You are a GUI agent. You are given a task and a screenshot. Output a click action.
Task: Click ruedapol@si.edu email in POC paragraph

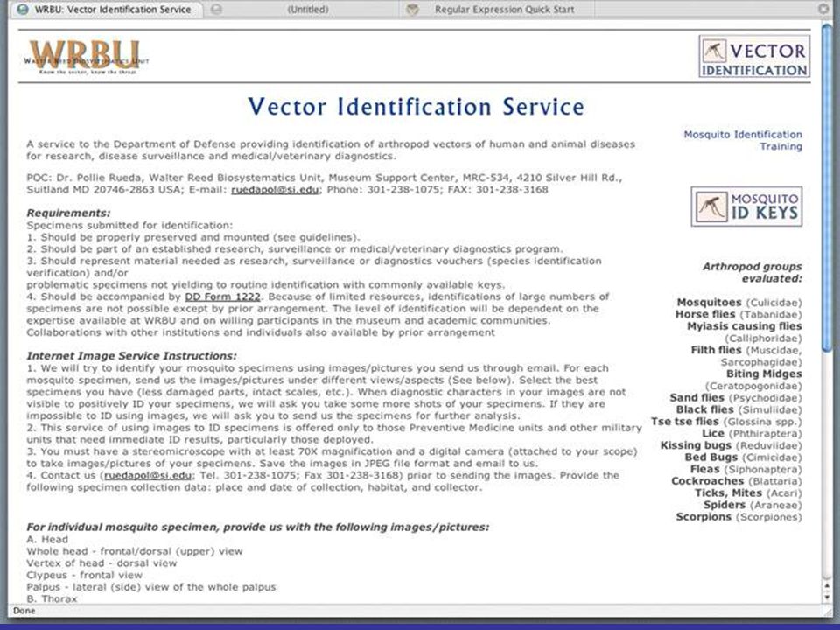[275, 190]
